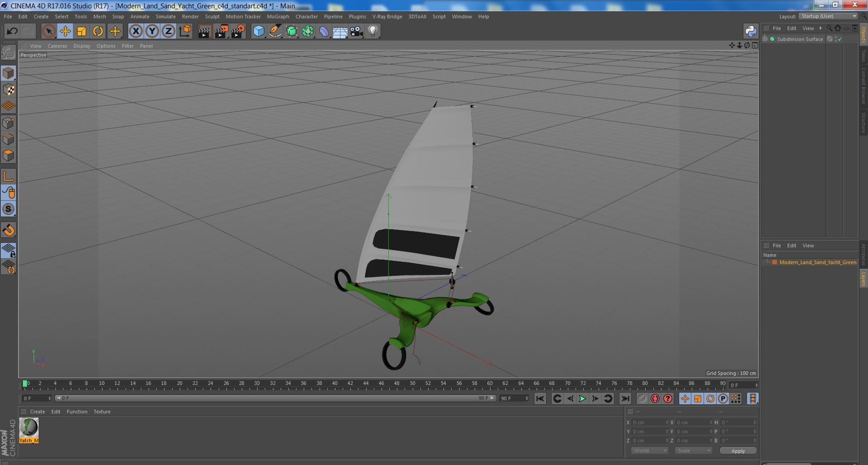Open the Scale mode dropdown

(x=693, y=451)
